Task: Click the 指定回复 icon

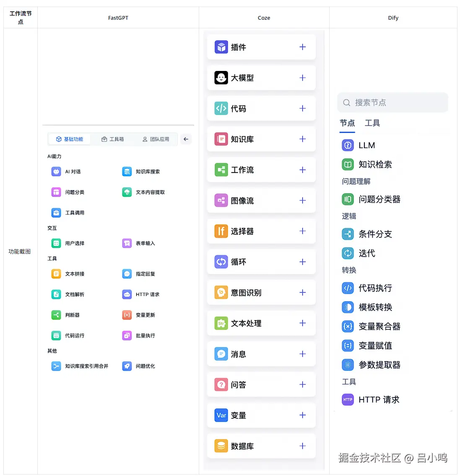Action: (x=127, y=274)
